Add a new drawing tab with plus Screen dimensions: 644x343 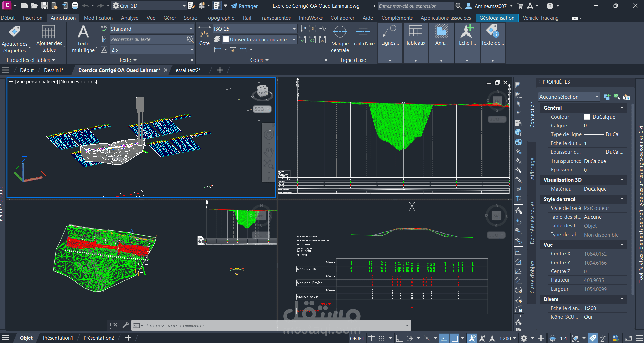point(220,70)
